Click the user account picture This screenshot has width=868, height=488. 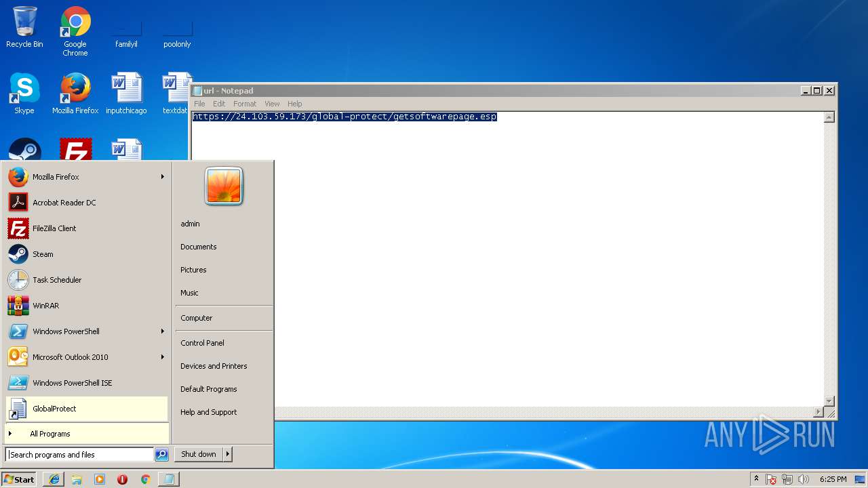point(224,186)
